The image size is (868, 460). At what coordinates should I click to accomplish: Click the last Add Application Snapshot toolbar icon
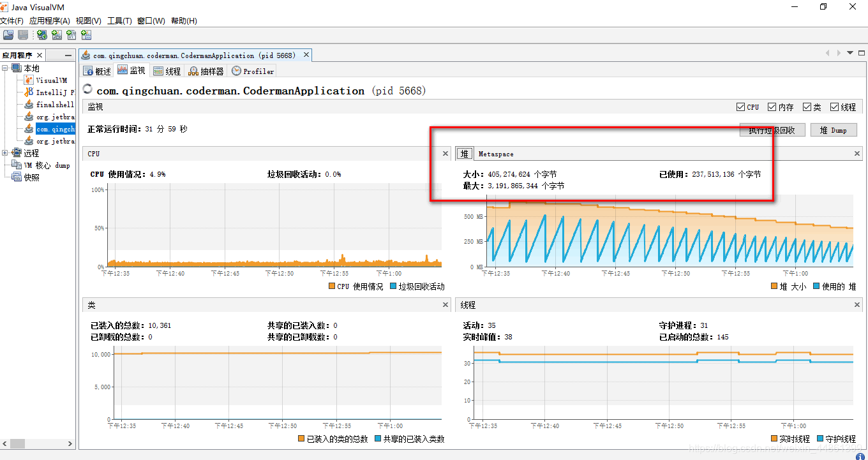86,35
